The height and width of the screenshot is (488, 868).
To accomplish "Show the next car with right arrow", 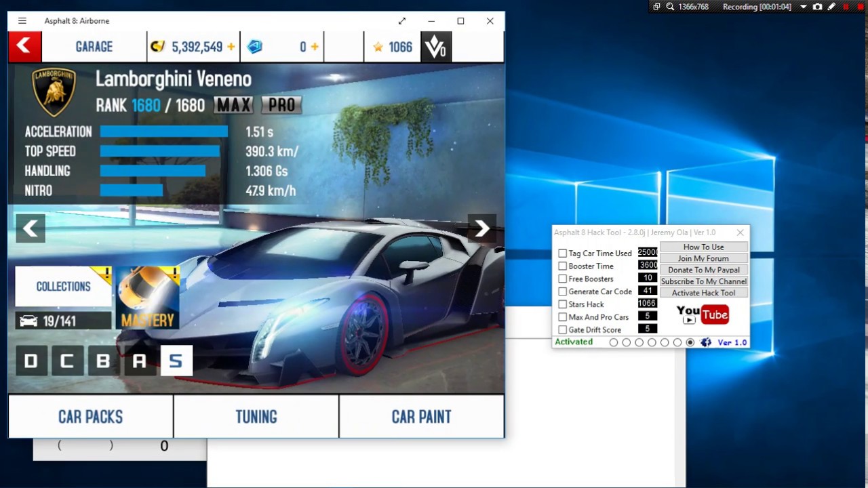I will (481, 228).
